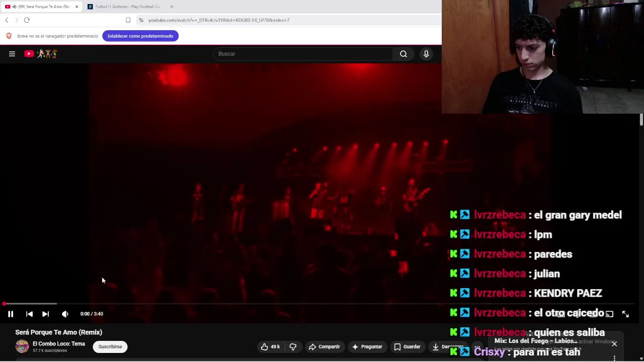The height and width of the screenshot is (362, 644).
Task: Click the Buscar search field
Action: 303,54
